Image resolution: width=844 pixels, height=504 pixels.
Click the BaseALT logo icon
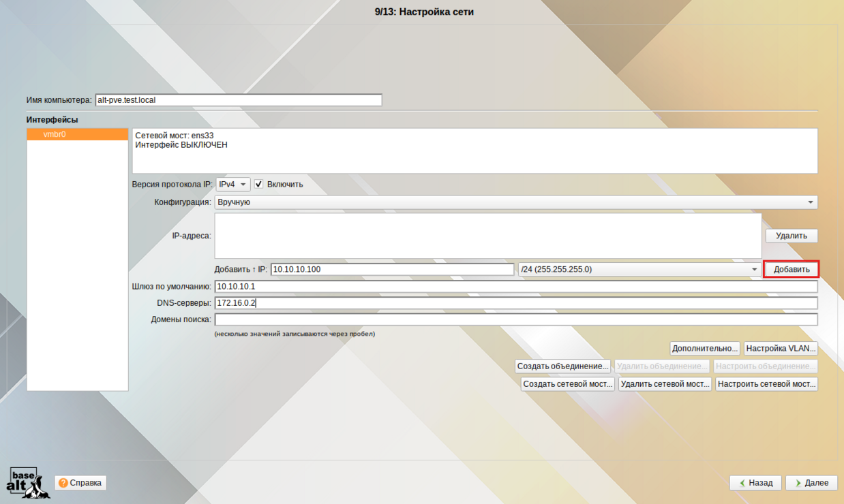24,482
